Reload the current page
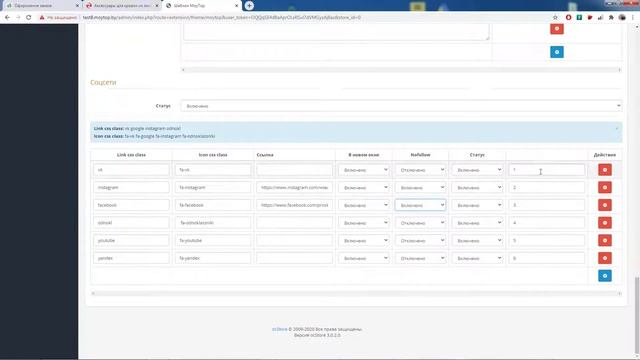This screenshot has height=360, width=640. pos(29,18)
